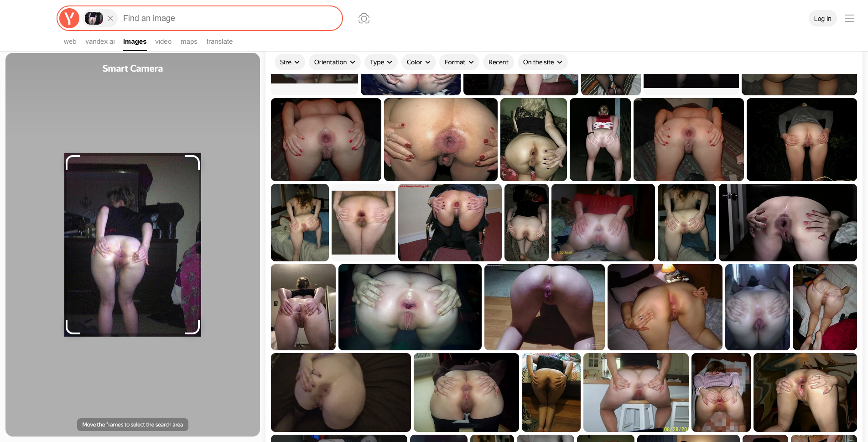
Task: Switch to the video tab
Action: [163, 42]
